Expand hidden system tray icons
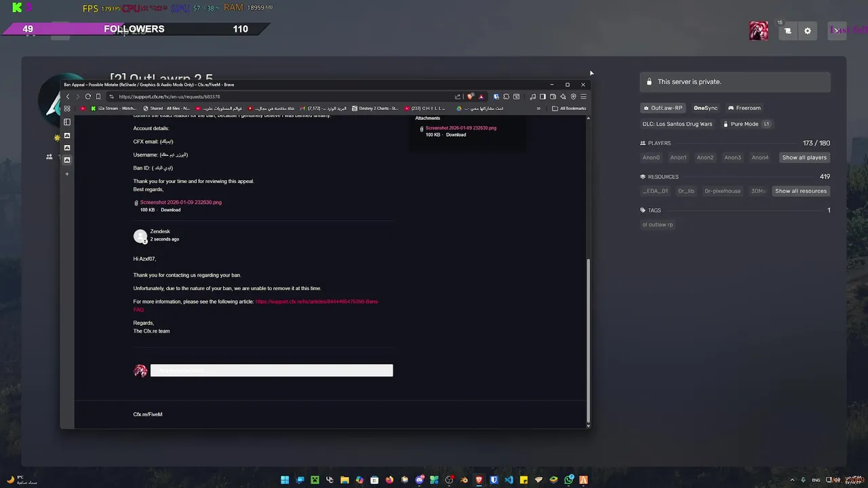868x488 pixels. coord(792,480)
